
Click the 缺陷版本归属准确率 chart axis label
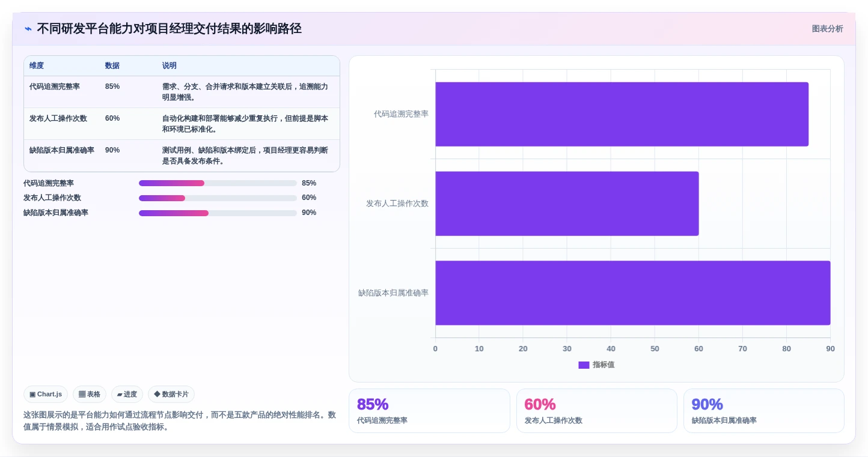[x=393, y=293]
